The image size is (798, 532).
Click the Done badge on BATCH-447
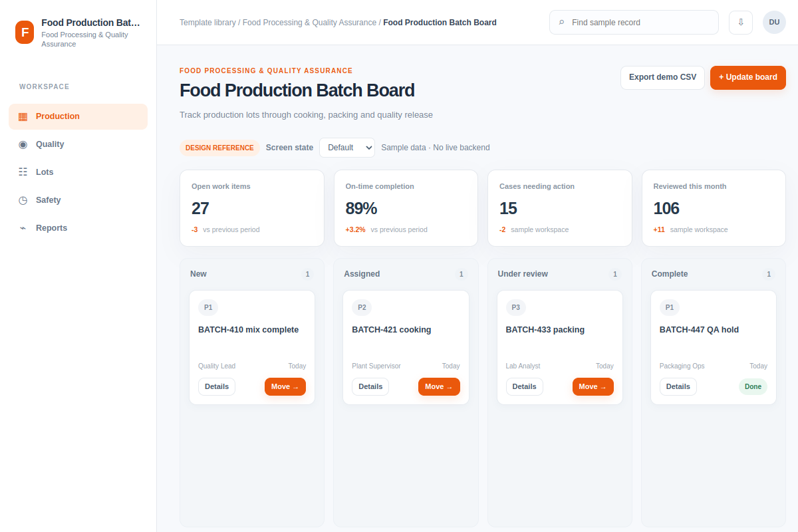[753, 386]
